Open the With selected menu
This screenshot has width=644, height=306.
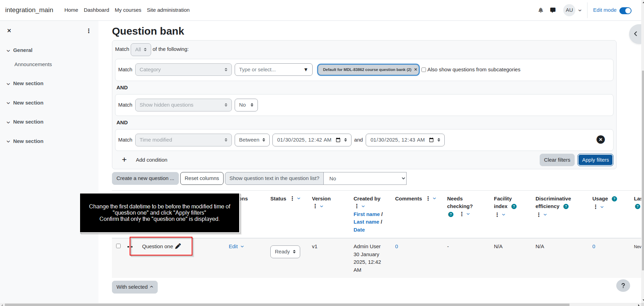tap(135, 287)
